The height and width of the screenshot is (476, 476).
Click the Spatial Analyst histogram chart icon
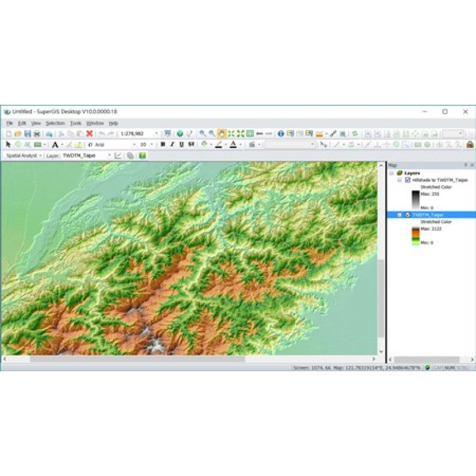(x=118, y=156)
